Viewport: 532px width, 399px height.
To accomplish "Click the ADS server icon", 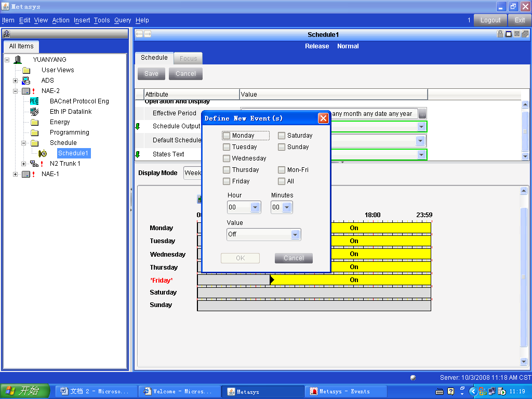I will pyautogui.click(x=26, y=81).
